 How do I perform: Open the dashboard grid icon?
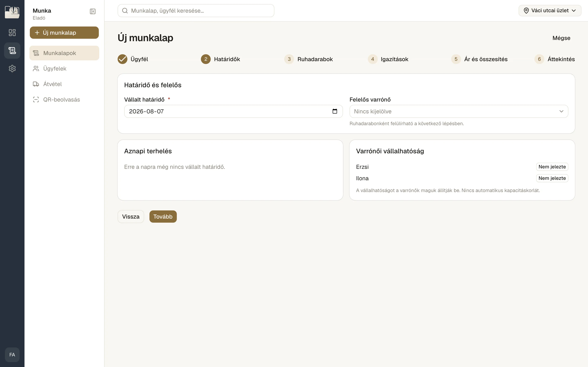pos(12,33)
